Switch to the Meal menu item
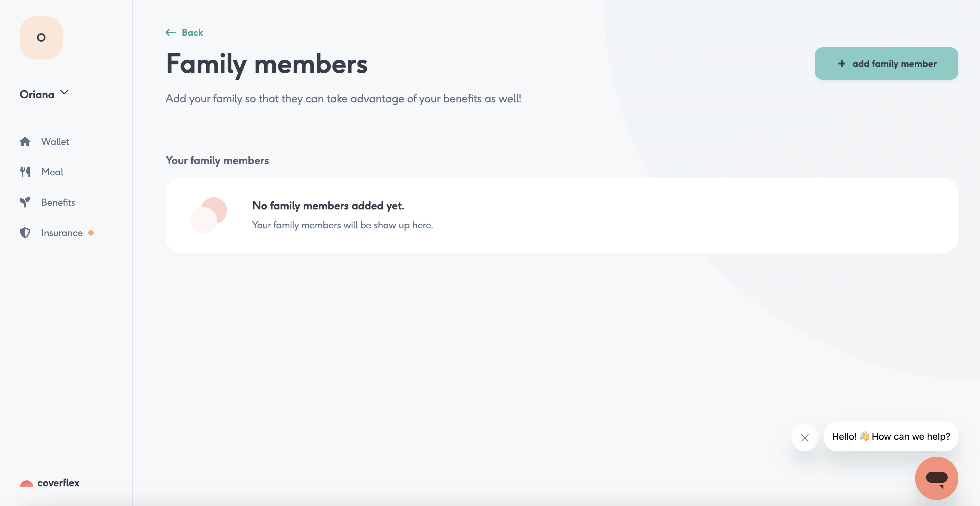The image size is (980, 506). pyautogui.click(x=52, y=172)
